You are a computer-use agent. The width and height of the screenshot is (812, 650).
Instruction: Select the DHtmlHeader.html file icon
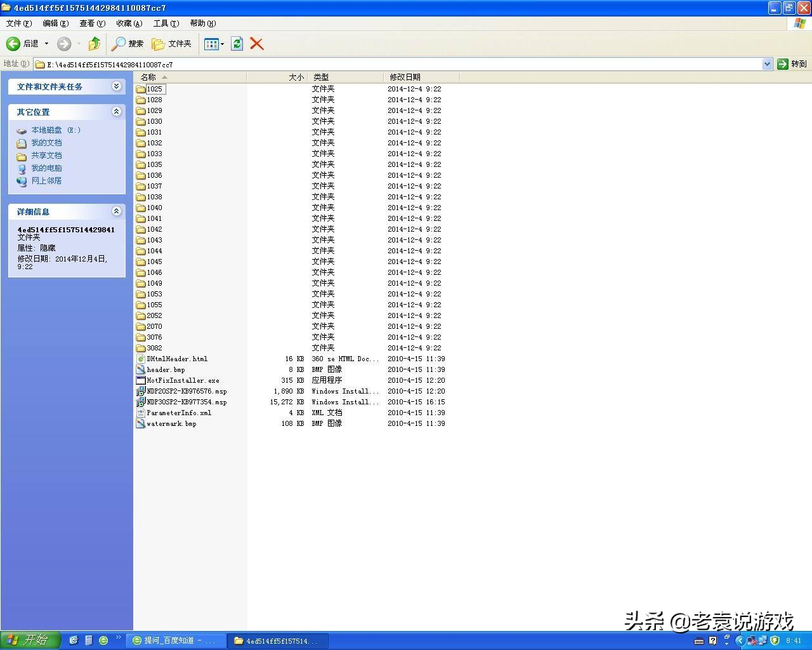tap(141, 359)
